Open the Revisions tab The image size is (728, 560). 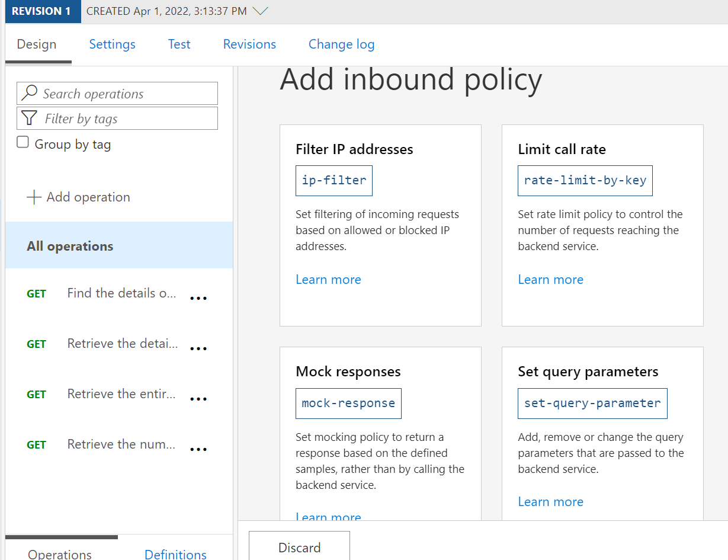coord(249,44)
